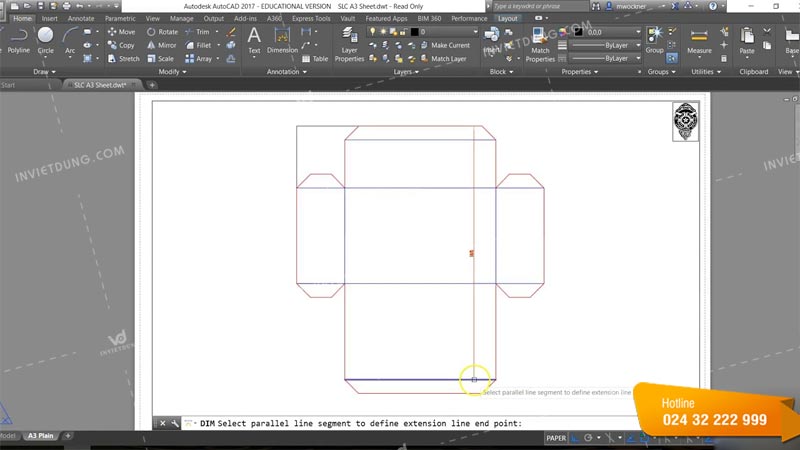Expand the Block panel dropdown
This screenshot has width=800, height=450.
click(501, 72)
